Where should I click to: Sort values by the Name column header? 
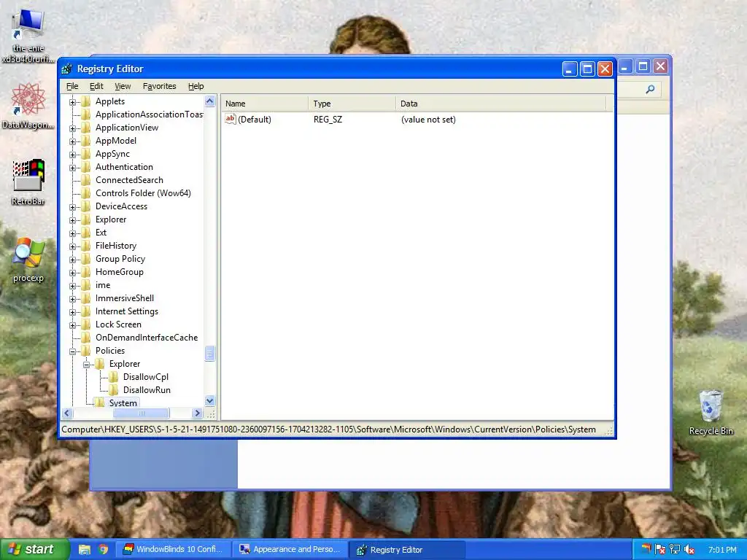coord(264,104)
